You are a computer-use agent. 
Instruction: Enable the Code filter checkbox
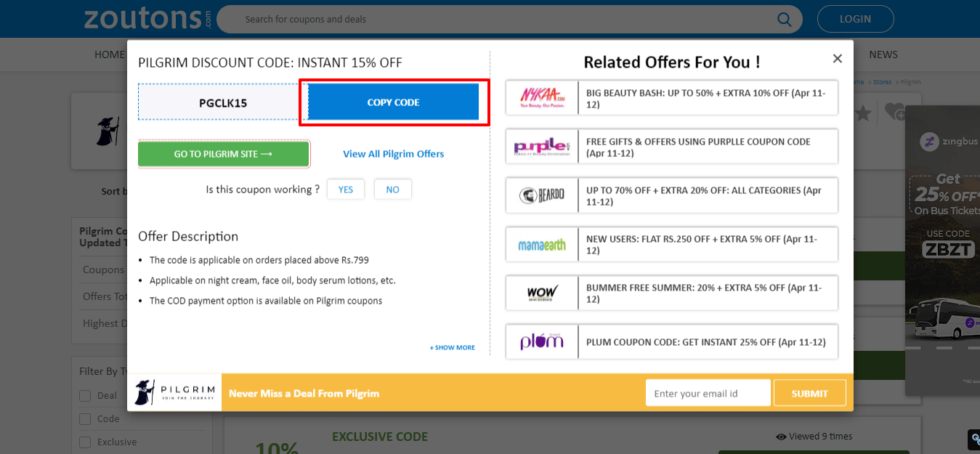pos(84,418)
